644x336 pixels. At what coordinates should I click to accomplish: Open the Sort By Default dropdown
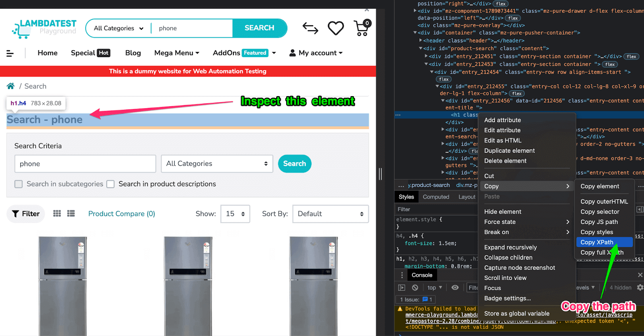330,214
